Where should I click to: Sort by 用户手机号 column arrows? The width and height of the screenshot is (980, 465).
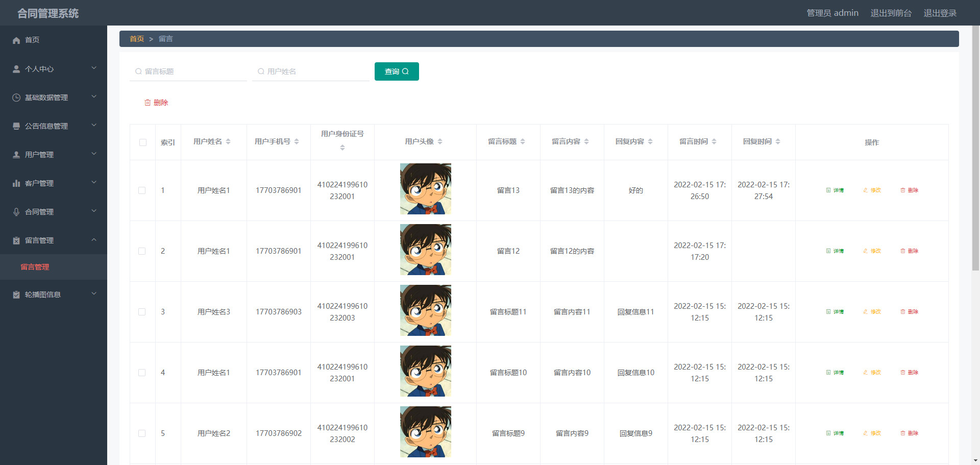tap(297, 141)
